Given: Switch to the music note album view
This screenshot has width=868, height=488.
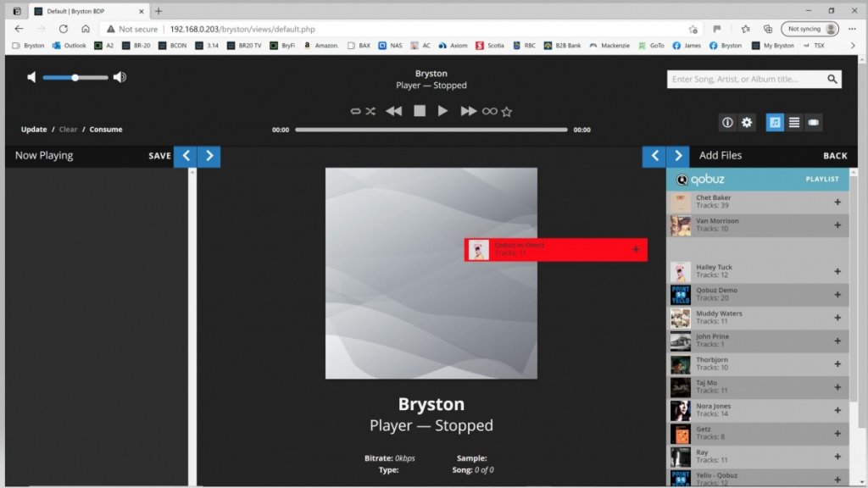Looking at the screenshot, I should [775, 122].
